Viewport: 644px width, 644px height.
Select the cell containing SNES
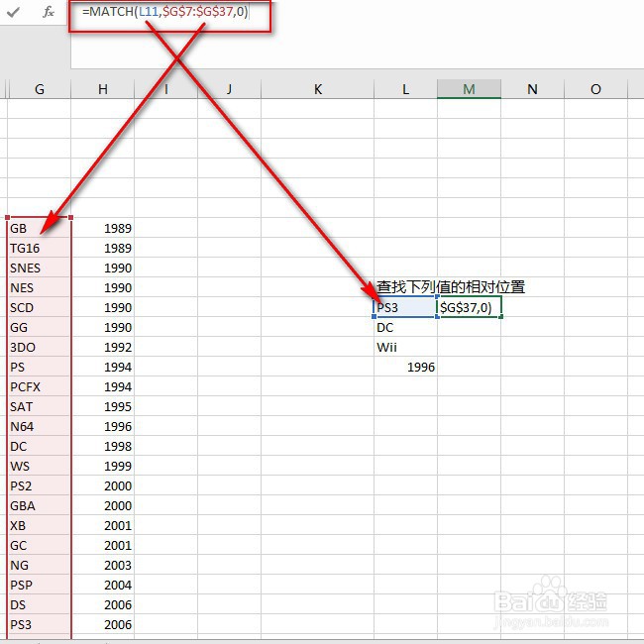tap(40, 268)
